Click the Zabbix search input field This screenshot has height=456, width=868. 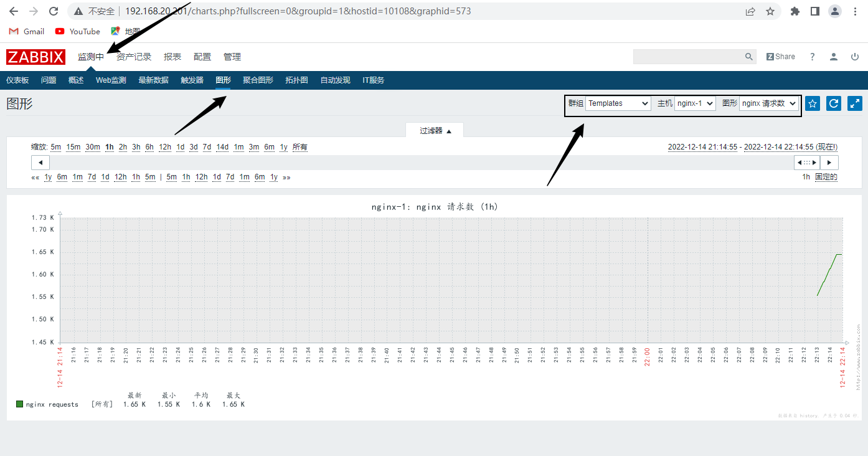[x=687, y=57]
